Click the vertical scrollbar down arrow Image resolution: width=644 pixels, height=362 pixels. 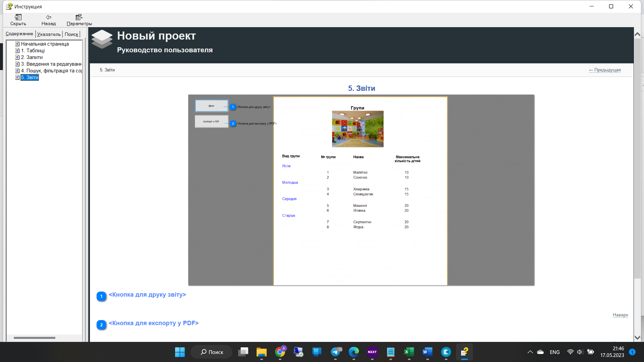pos(637,338)
